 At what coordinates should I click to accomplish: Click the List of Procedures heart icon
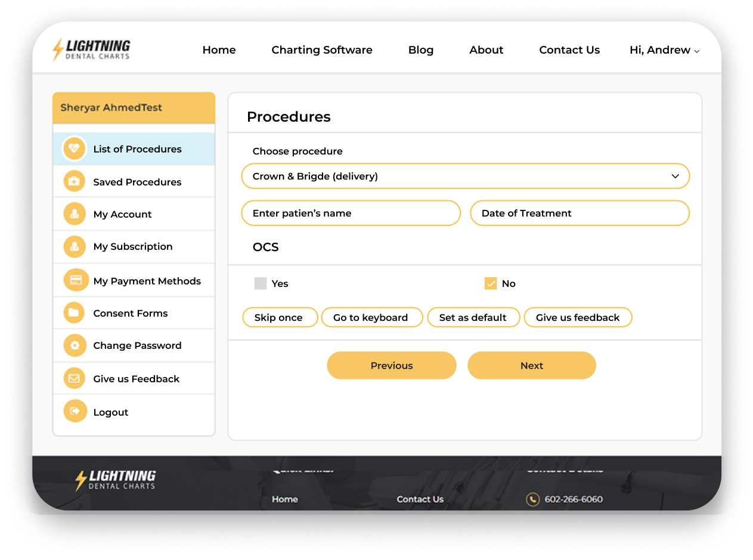(75, 148)
